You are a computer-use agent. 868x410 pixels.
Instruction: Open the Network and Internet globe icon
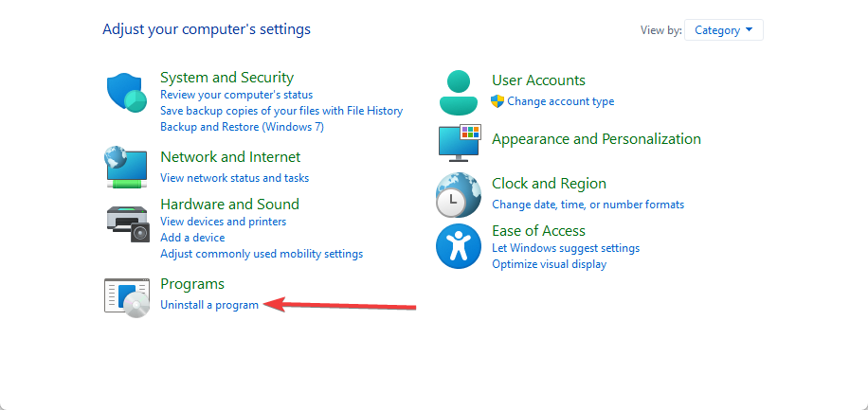pos(126,167)
